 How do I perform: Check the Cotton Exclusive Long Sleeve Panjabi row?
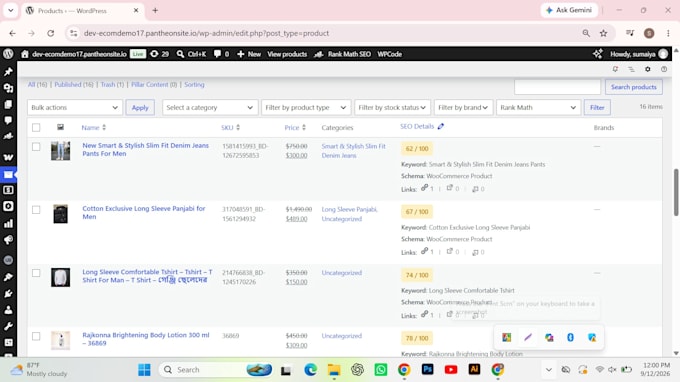[x=36, y=210]
